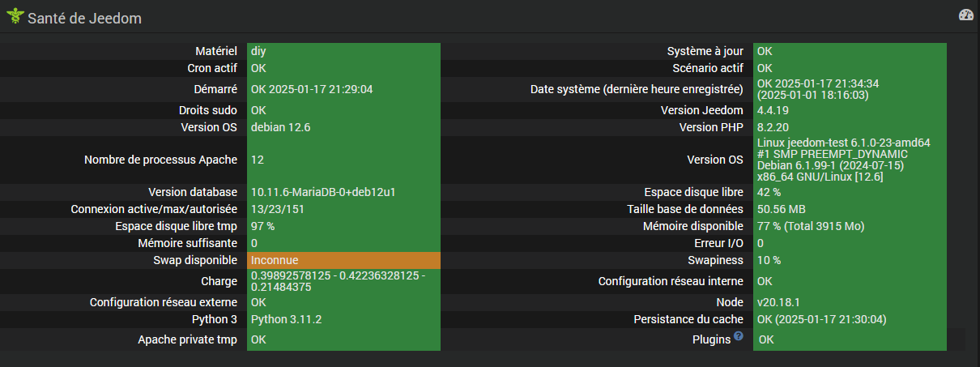Click the help question-mark icon beside Plugins

click(x=739, y=336)
